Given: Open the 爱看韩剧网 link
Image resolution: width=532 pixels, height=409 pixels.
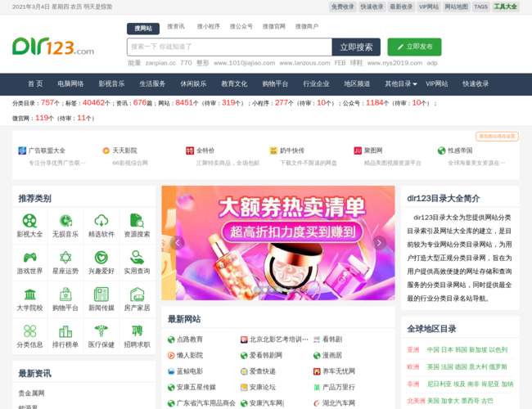Looking at the screenshot, I should [x=266, y=355].
